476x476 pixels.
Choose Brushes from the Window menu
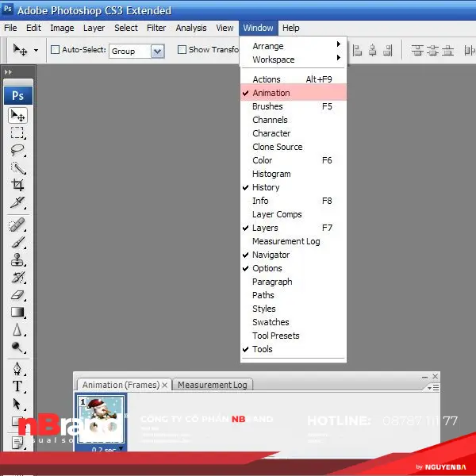(294, 106)
